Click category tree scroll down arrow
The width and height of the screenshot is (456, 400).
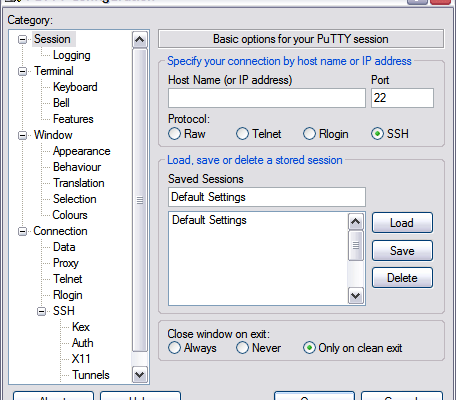(139, 374)
